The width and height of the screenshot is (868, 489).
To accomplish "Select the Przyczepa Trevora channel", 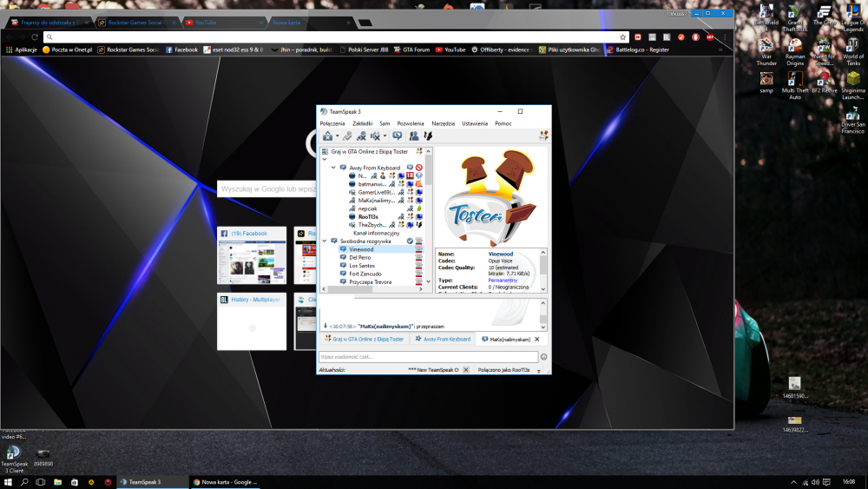I will click(370, 282).
